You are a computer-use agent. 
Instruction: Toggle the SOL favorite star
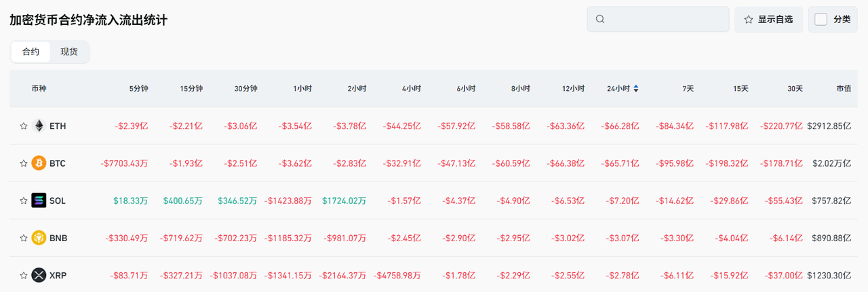pyautogui.click(x=23, y=201)
